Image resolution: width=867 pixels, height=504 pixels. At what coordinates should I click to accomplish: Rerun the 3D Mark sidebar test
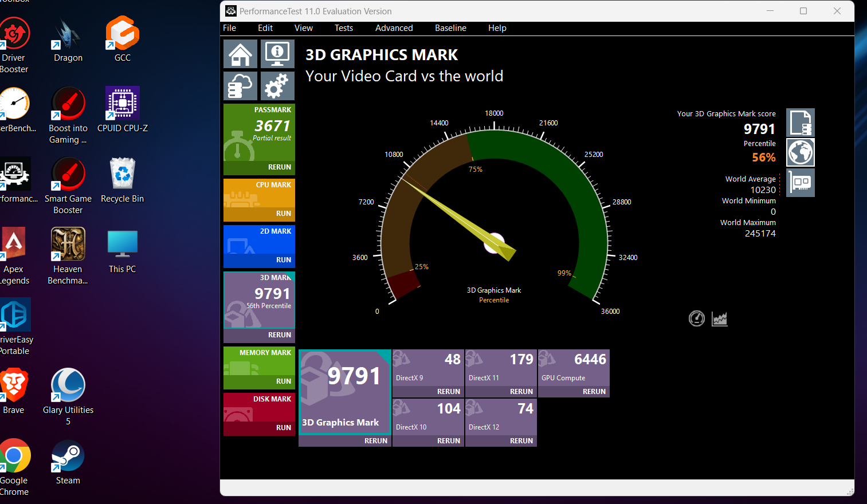click(x=280, y=335)
